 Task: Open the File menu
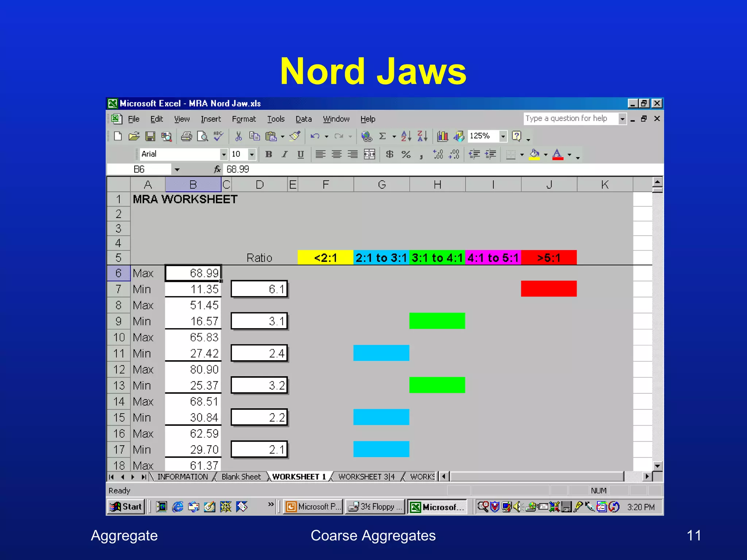click(x=133, y=119)
